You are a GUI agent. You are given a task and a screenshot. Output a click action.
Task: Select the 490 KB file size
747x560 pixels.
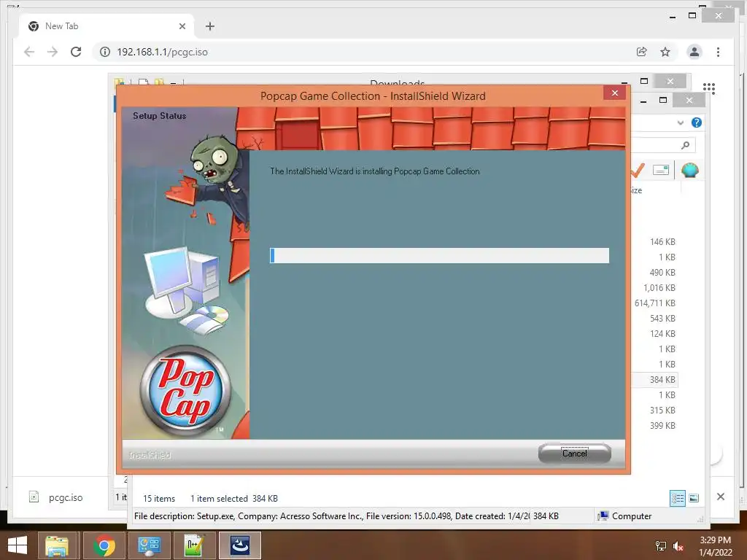pos(662,273)
